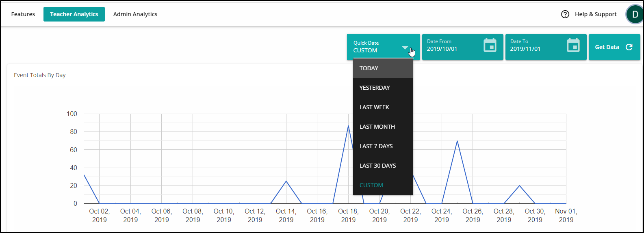Choose LAST MONTH option
This screenshot has width=644, height=233.
click(383, 127)
